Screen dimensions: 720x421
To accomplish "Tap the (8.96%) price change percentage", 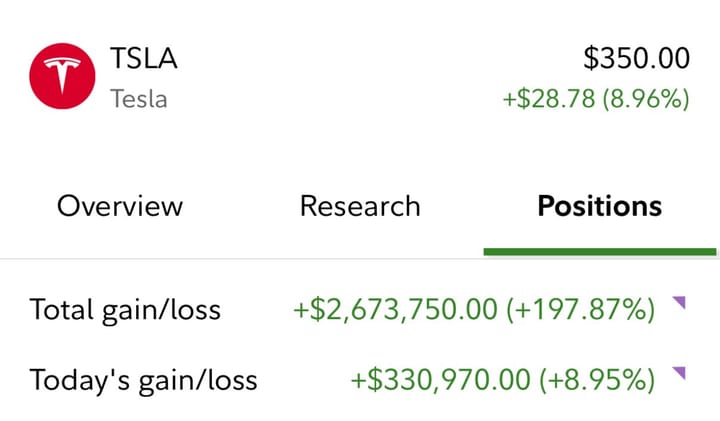I will pos(648,99).
